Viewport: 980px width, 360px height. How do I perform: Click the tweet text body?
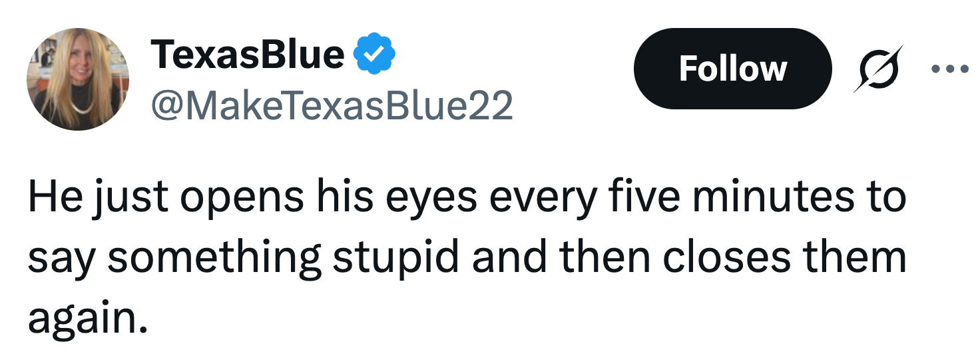pyautogui.click(x=466, y=257)
